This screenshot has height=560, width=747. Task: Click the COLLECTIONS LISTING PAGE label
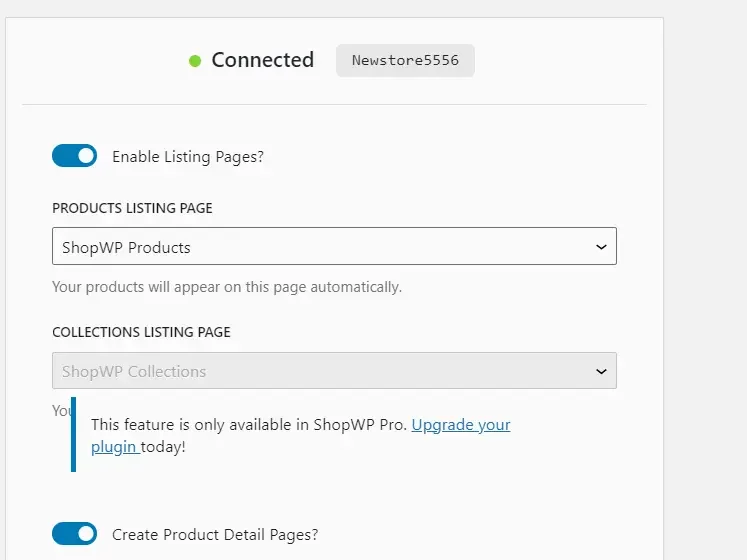pyautogui.click(x=141, y=332)
